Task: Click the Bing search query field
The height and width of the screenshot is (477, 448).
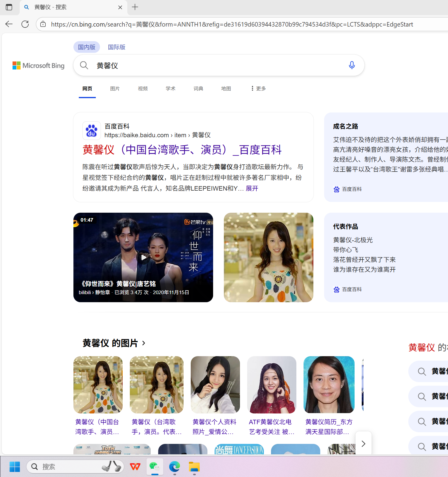Action: coord(219,65)
